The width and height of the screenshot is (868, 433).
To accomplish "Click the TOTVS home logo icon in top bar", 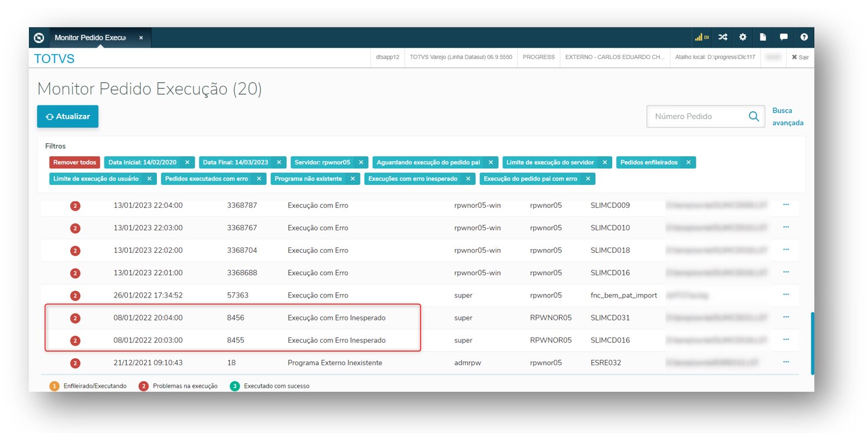I will coord(39,38).
